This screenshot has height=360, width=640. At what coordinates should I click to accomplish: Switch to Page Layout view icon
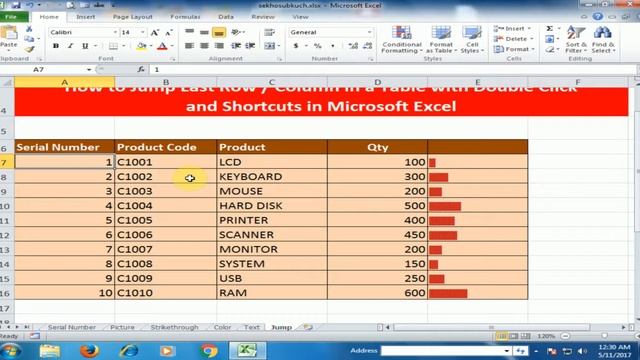[513, 336]
